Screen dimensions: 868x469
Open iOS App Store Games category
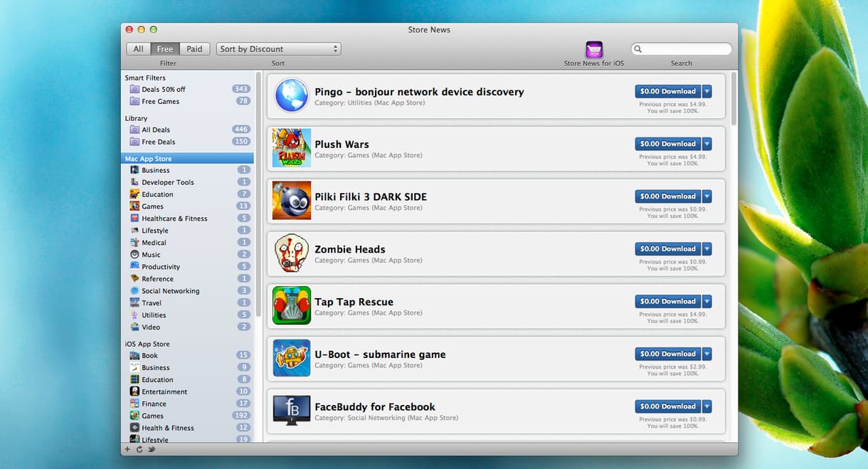pos(186,416)
